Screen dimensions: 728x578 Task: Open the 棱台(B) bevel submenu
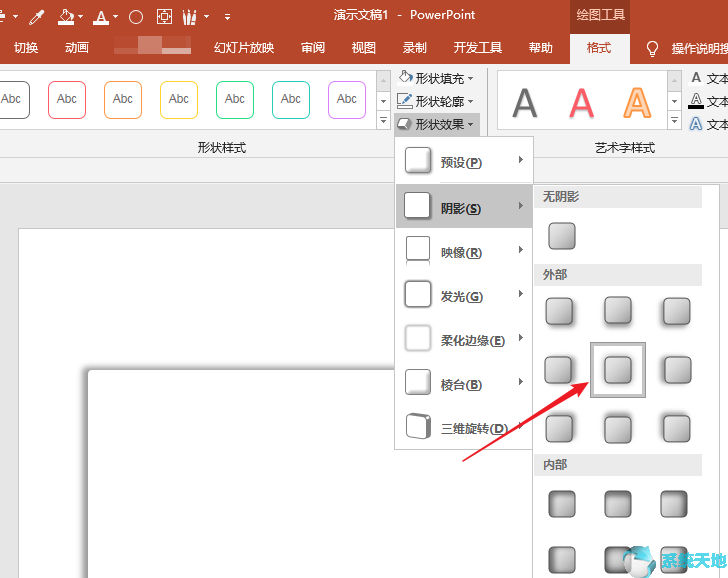tap(463, 383)
